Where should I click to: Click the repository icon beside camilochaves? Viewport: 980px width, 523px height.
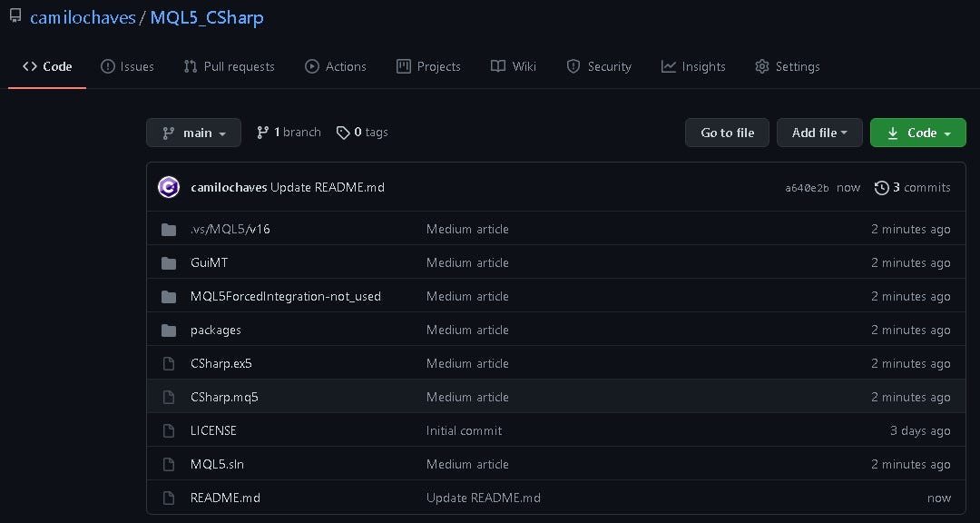point(15,16)
